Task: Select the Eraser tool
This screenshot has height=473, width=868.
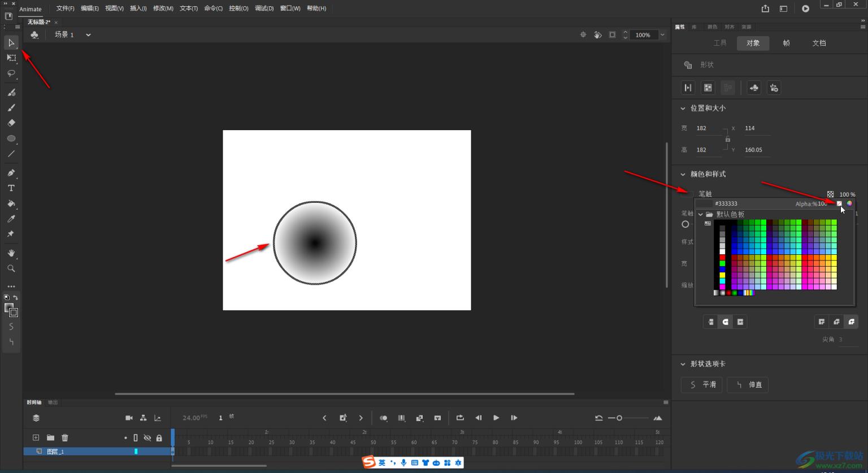Action: coord(11,123)
